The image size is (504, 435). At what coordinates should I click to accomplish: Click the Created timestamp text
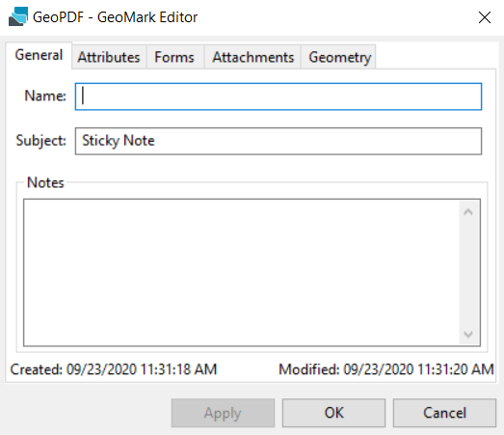coord(114,369)
